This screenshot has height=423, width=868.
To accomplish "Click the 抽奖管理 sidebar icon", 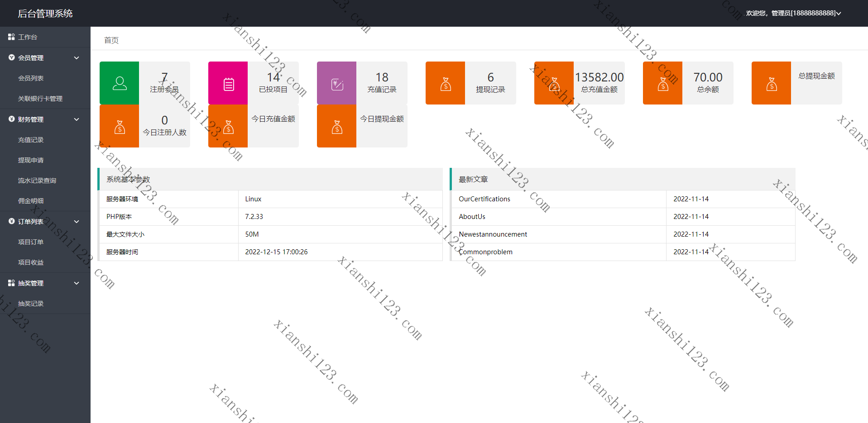I will (11, 283).
